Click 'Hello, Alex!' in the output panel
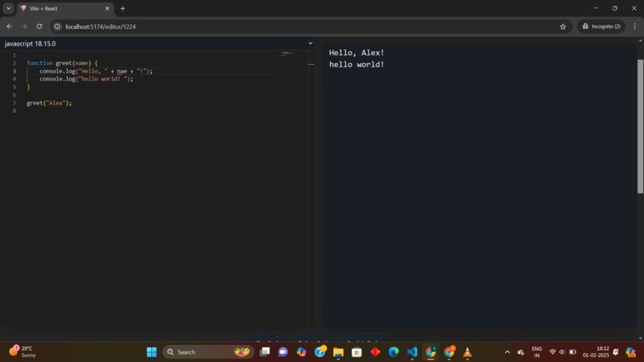 [x=356, y=53]
